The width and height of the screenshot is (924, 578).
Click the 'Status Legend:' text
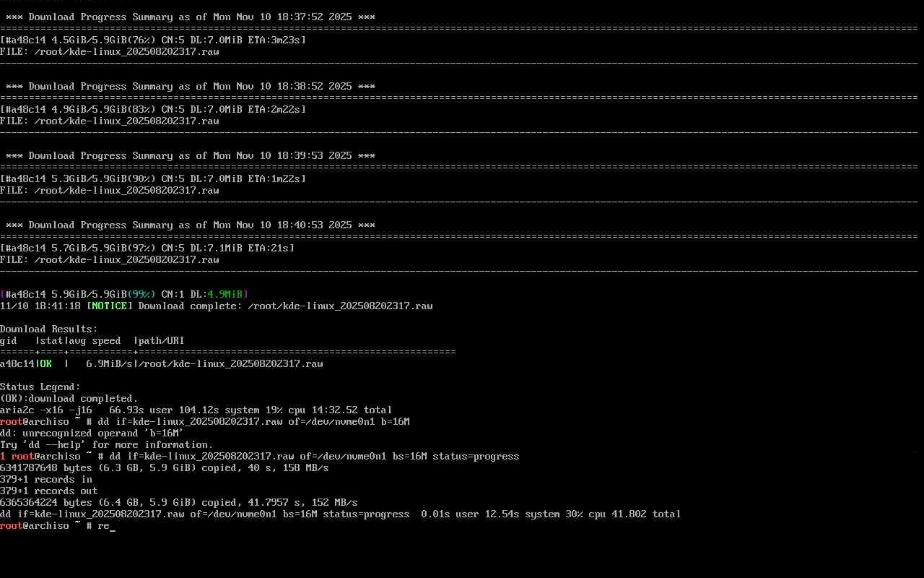pyautogui.click(x=40, y=387)
